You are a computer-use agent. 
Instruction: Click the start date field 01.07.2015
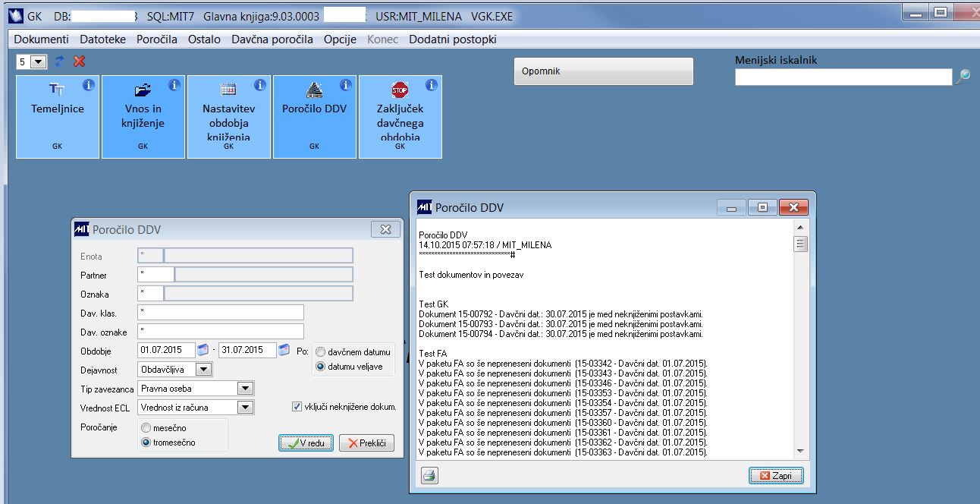point(166,351)
